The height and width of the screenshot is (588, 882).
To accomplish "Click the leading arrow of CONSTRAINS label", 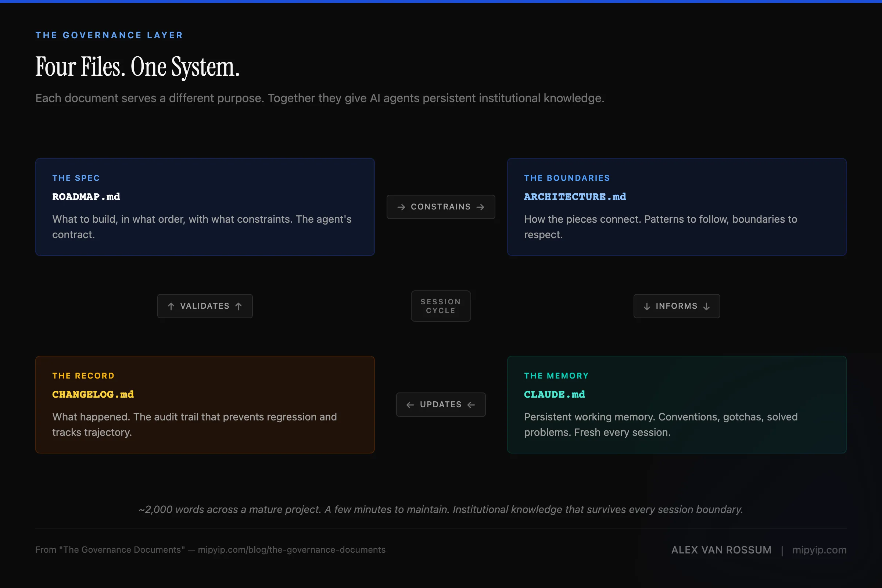I will [401, 207].
